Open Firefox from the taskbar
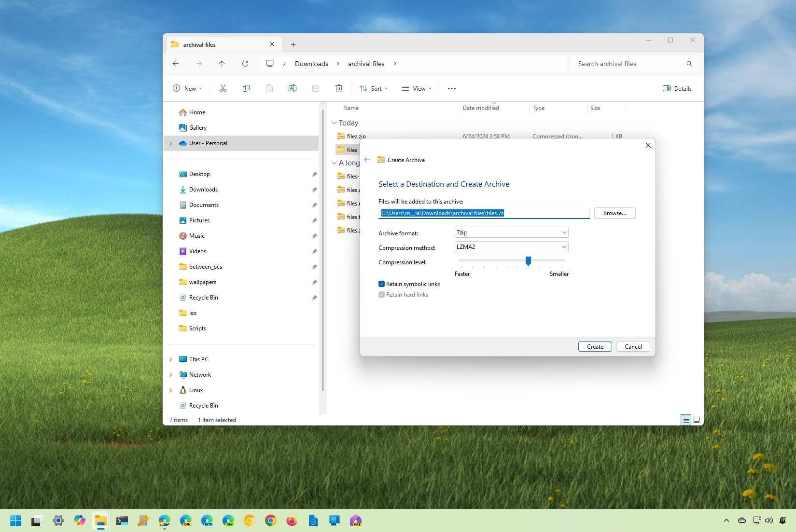The height and width of the screenshot is (532, 796). coord(292,520)
